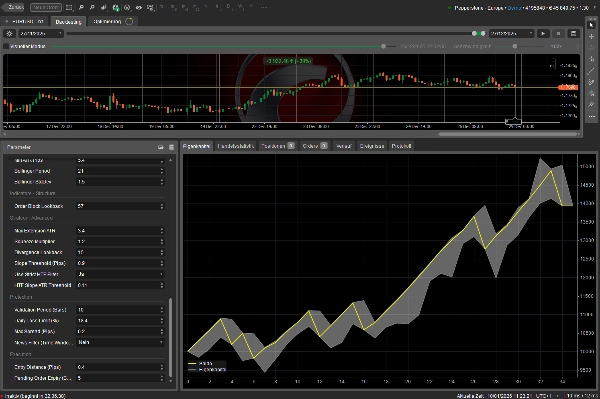Toggle the Visueller Modus checkbox
Viewport: 600px width, 399px height.
click(x=6, y=46)
